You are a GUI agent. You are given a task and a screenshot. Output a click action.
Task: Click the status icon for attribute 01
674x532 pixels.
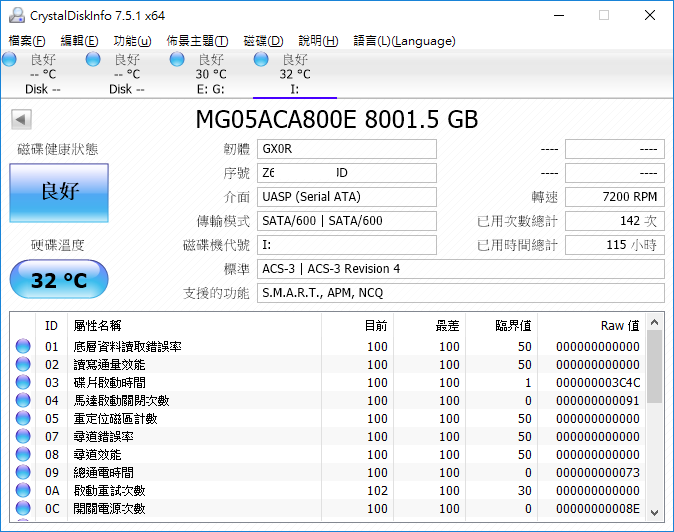(x=23, y=346)
